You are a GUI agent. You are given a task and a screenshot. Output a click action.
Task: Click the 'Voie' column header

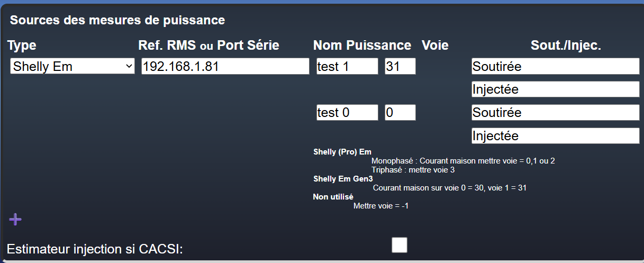[435, 46]
